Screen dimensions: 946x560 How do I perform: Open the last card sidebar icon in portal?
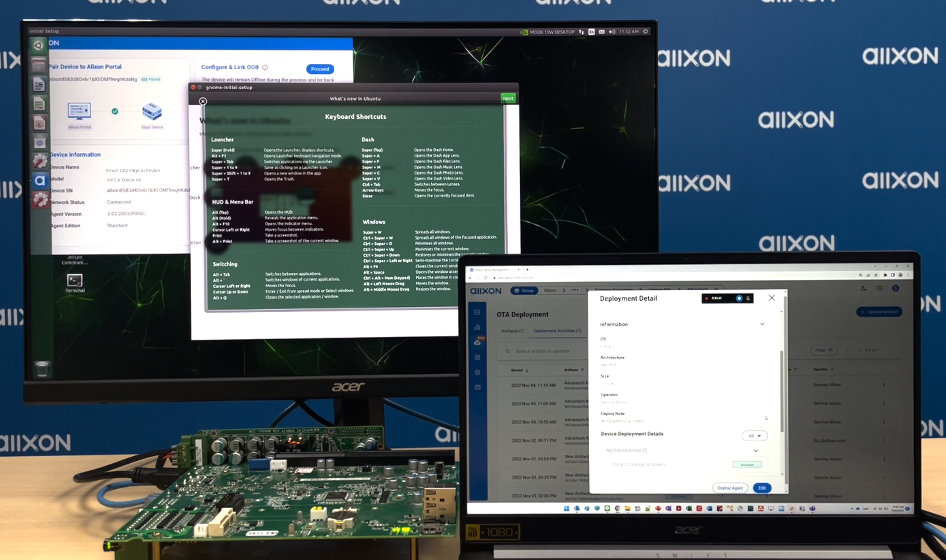477,387
